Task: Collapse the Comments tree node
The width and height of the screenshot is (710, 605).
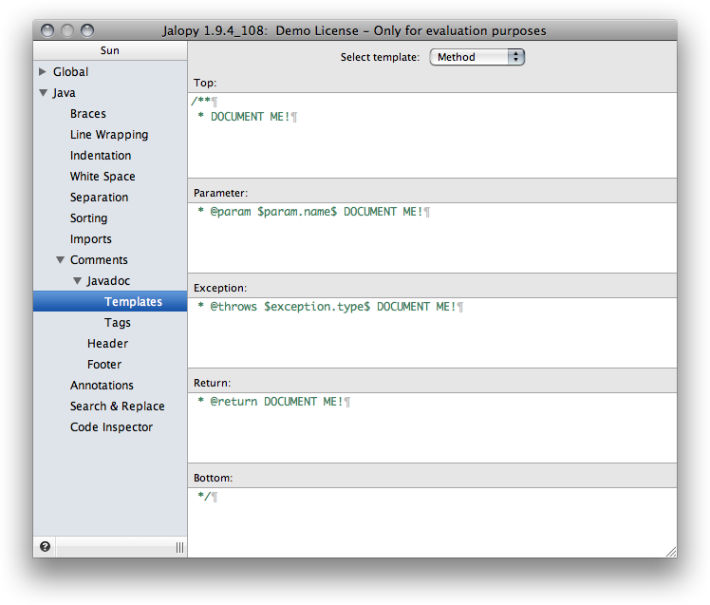Action: (60, 259)
